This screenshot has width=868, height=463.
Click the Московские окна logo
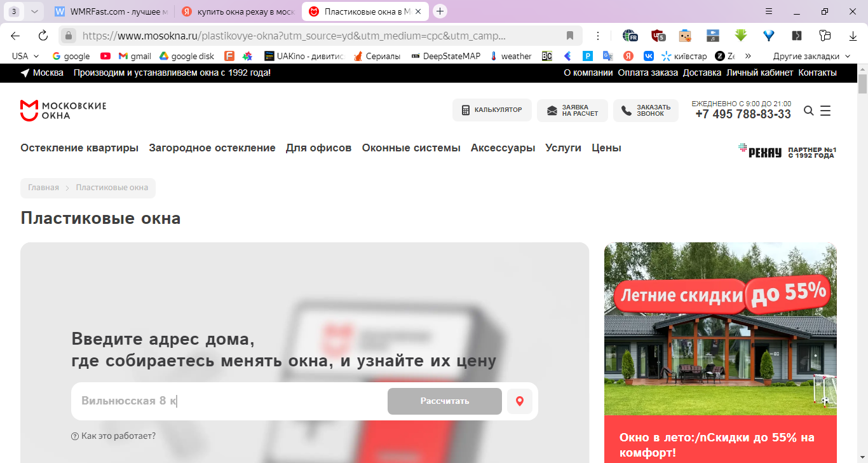tap(63, 110)
